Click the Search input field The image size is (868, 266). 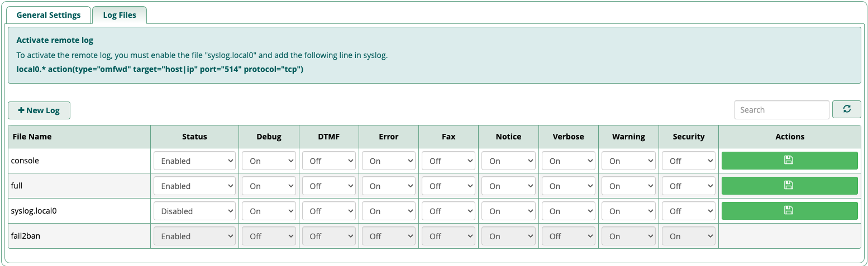pyautogui.click(x=781, y=110)
